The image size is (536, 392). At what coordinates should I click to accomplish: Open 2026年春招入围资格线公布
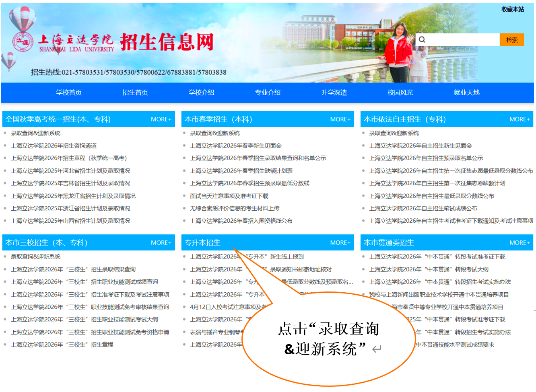pos(241,221)
